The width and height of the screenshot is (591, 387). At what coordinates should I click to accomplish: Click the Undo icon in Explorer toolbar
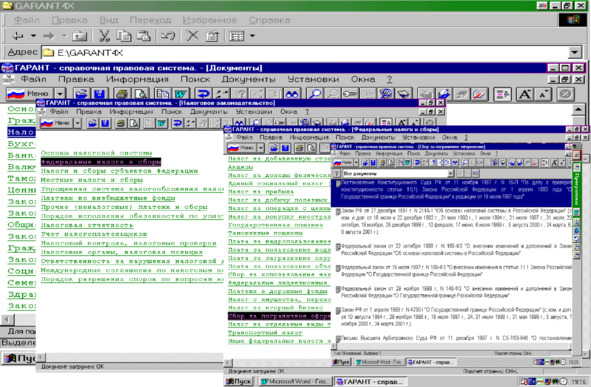click(x=168, y=36)
